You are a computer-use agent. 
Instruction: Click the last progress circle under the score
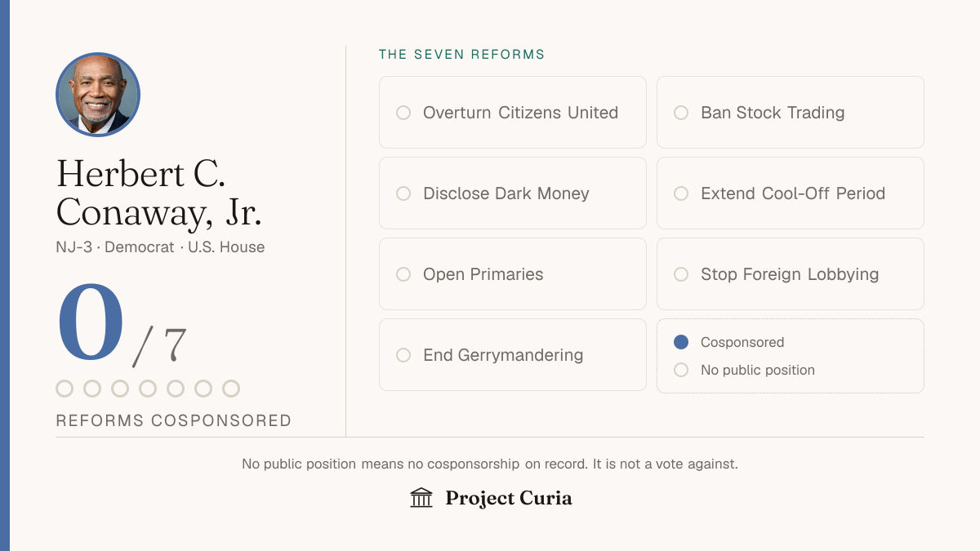(231, 389)
